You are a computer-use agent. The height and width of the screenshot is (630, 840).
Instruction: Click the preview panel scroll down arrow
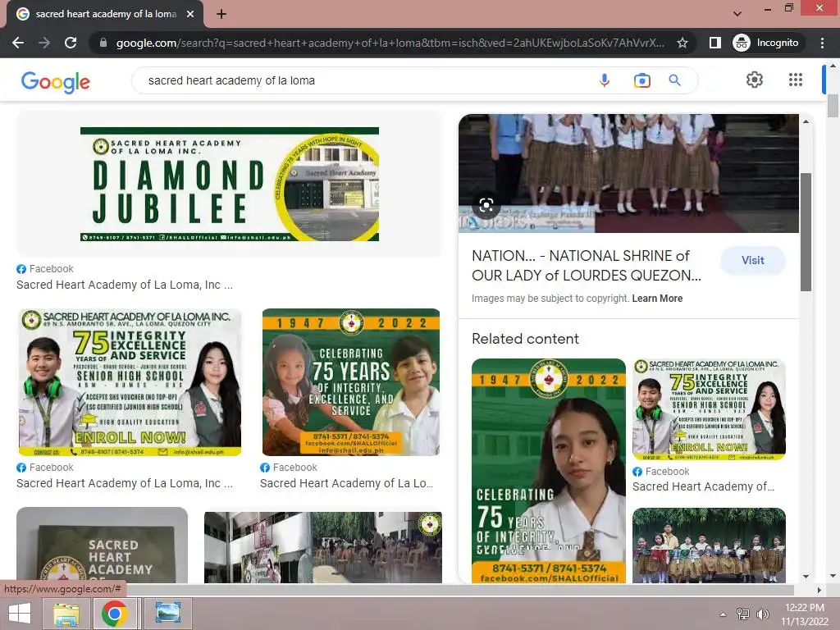(806, 577)
